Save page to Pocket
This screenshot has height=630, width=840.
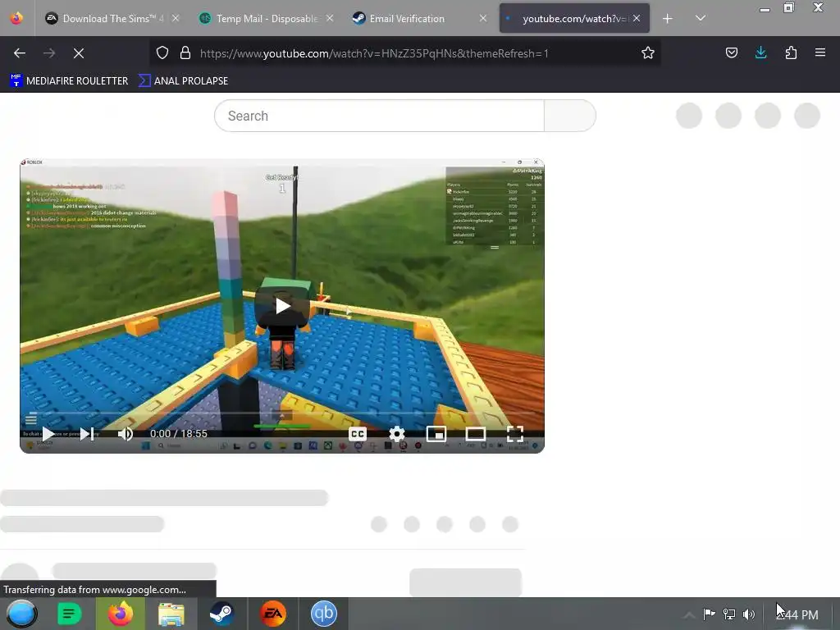732,52
